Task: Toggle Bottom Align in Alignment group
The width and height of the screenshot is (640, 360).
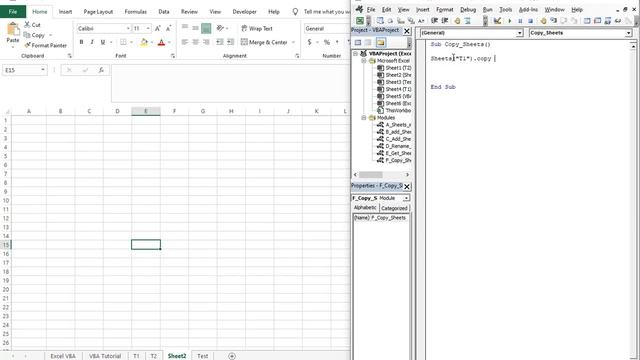Action: coord(206,28)
